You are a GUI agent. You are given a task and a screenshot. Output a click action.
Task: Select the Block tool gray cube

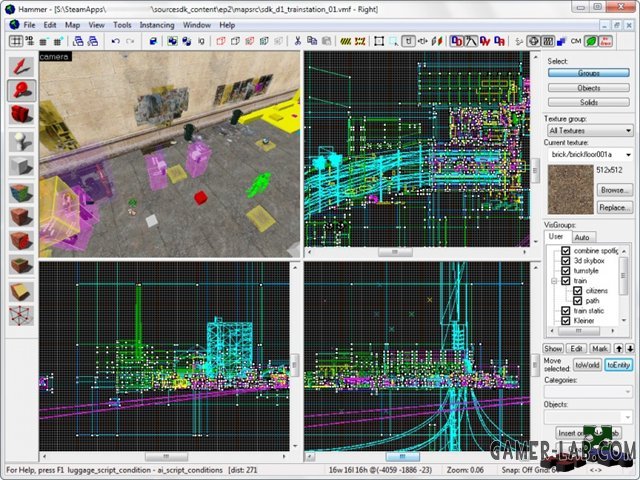[21, 166]
